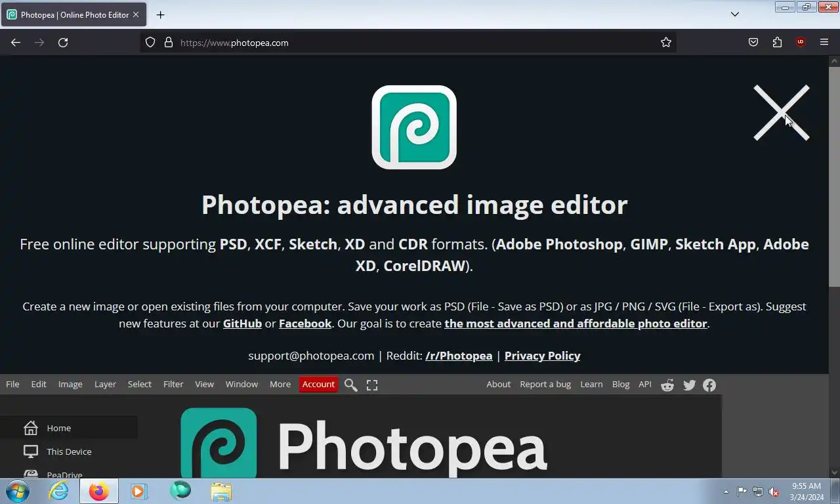Open Photopea's Facebook icon
Screen dimensions: 840x504
click(709, 385)
